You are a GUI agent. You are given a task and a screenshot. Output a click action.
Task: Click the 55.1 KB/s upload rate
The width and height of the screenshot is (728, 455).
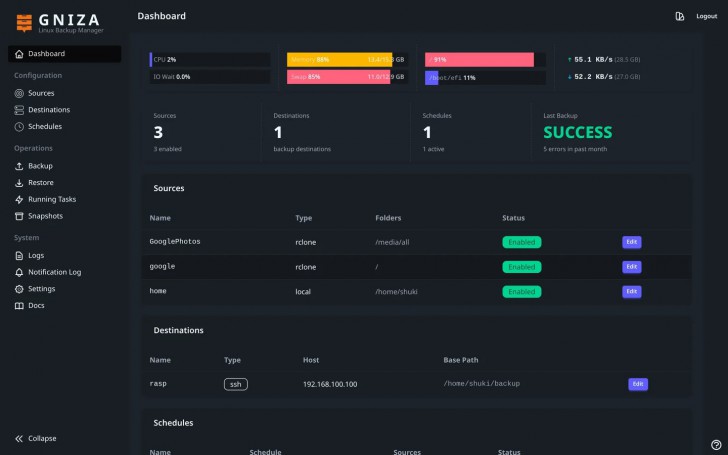(593, 60)
